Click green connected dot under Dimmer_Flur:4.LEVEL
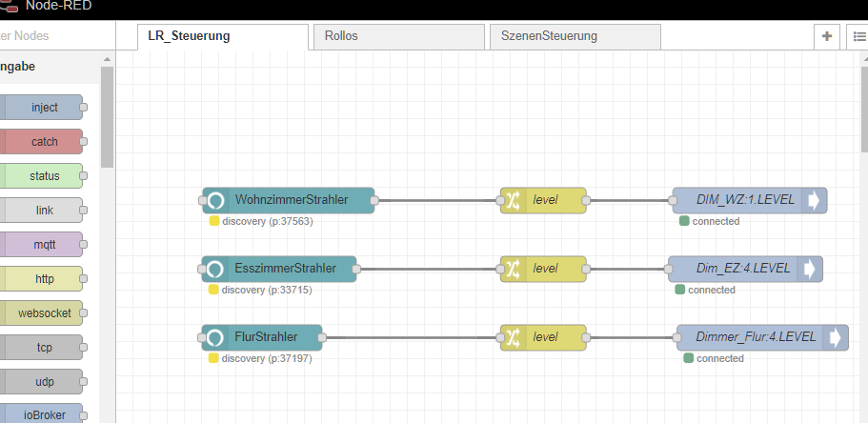868x423 pixels. pos(689,358)
